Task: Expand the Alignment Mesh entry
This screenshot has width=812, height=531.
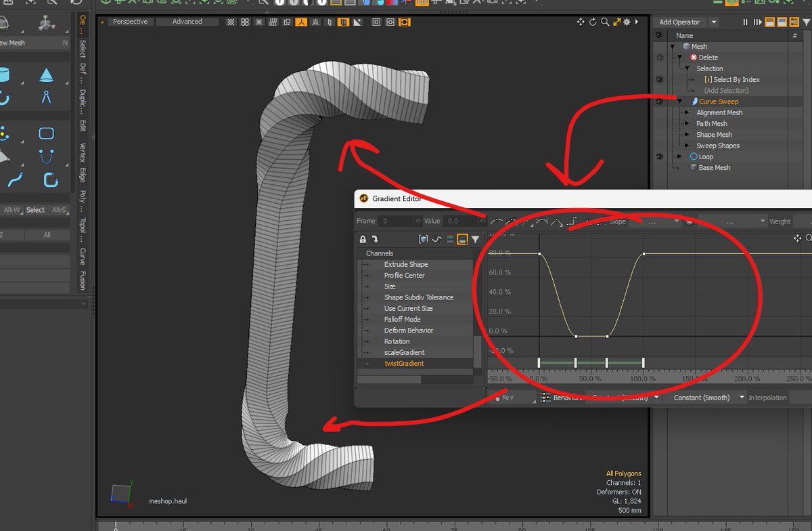Action: point(687,113)
